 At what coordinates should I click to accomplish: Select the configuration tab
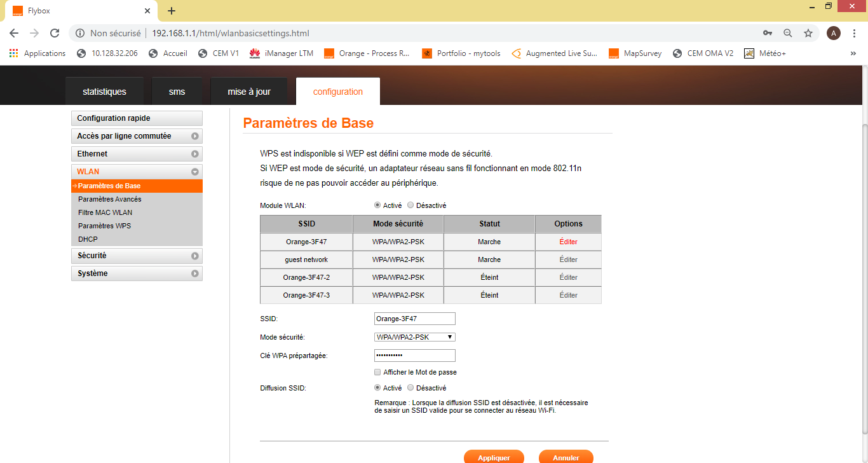pyautogui.click(x=338, y=92)
